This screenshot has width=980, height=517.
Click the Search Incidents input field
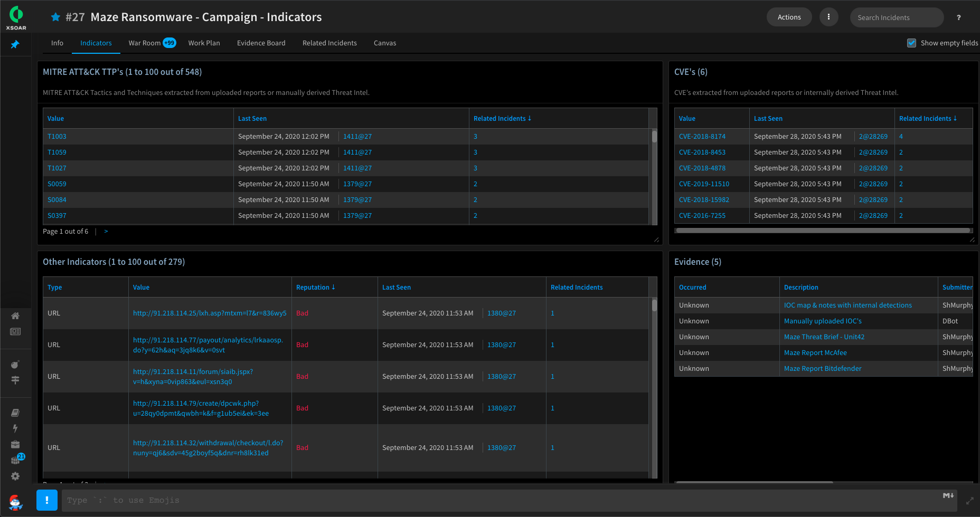pyautogui.click(x=897, y=17)
